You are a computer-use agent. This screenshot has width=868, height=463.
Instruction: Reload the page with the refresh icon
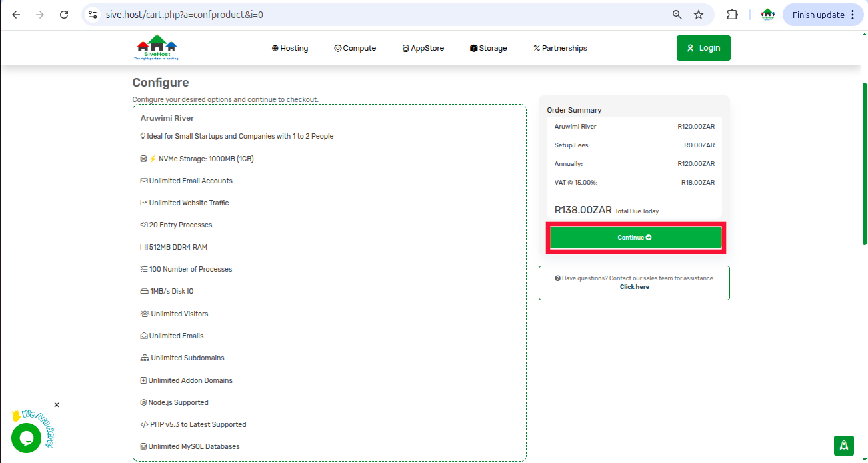click(x=64, y=15)
